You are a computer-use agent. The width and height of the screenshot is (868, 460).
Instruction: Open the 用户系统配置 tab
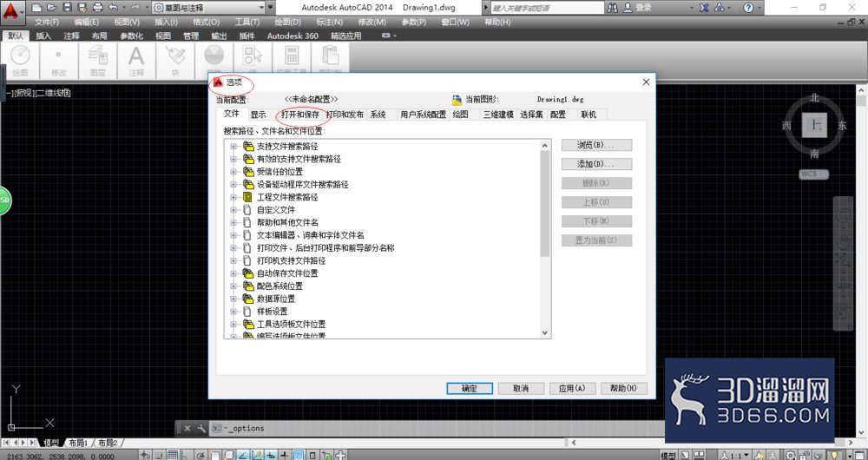coord(423,115)
